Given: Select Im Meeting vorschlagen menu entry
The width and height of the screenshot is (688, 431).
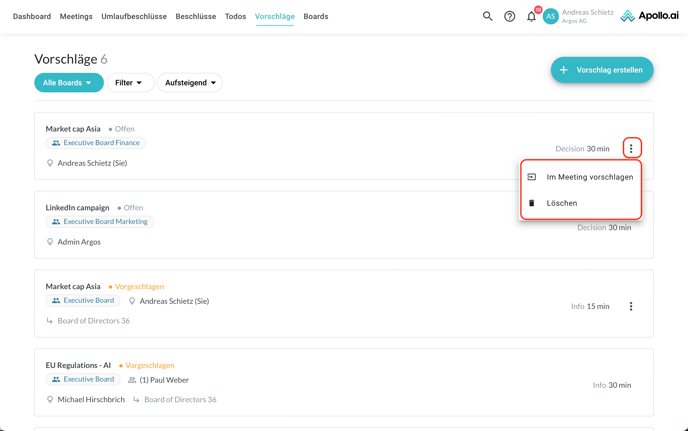Looking at the screenshot, I should click(x=589, y=177).
